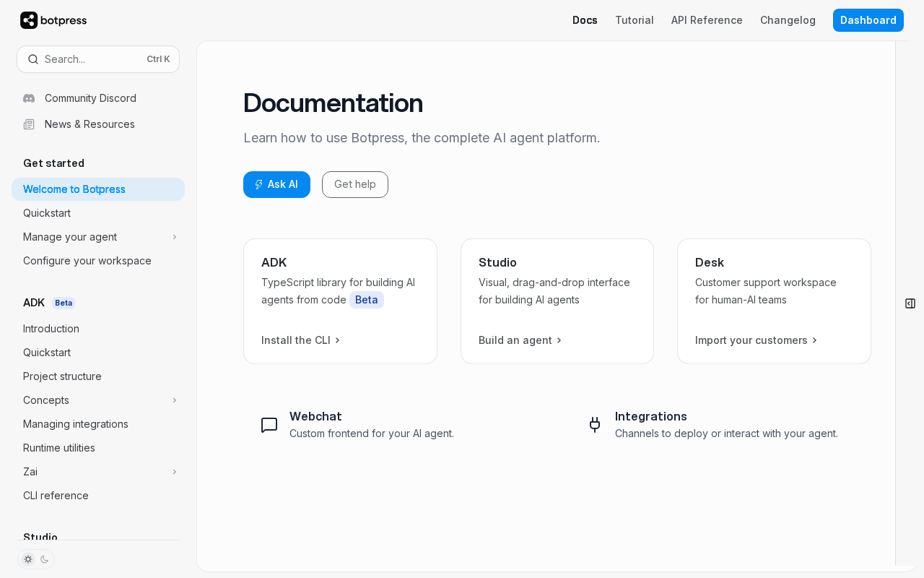Screen dimensions: 924x578
Task: Toggle the right side panel icon
Action: point(910,303)
